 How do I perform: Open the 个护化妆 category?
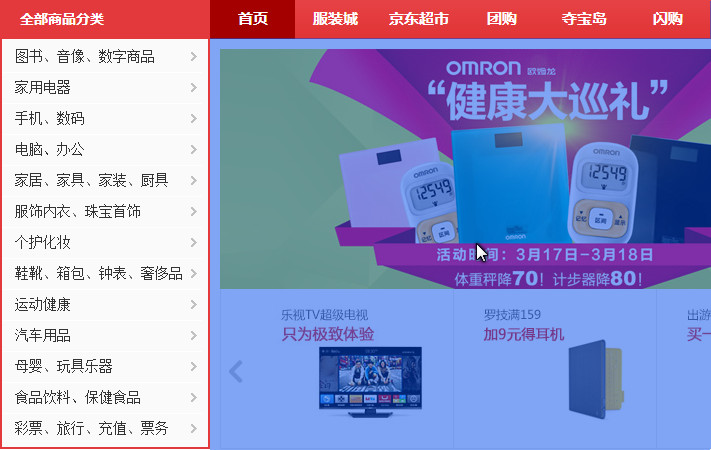[x=43, y=242]
